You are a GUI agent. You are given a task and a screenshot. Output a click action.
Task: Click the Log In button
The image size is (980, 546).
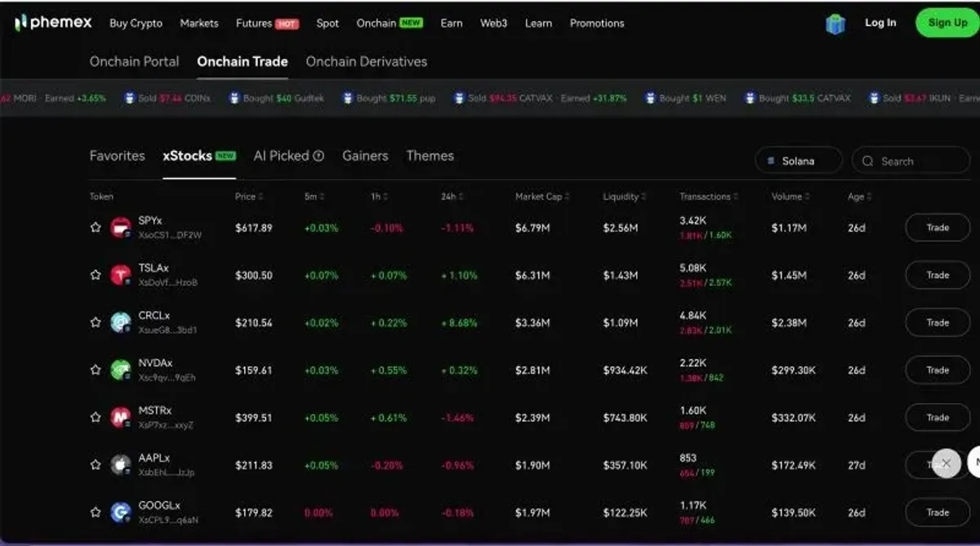click(x=880, y=23)
